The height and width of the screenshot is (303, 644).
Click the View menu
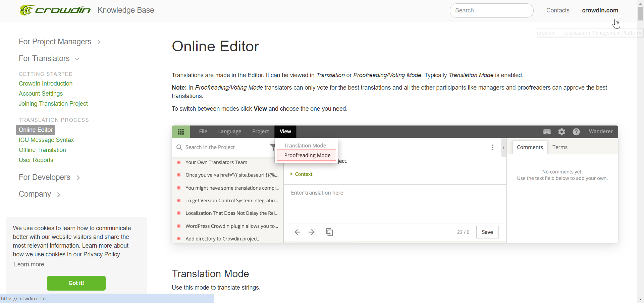pyautogui.click(x=285, y=132)
